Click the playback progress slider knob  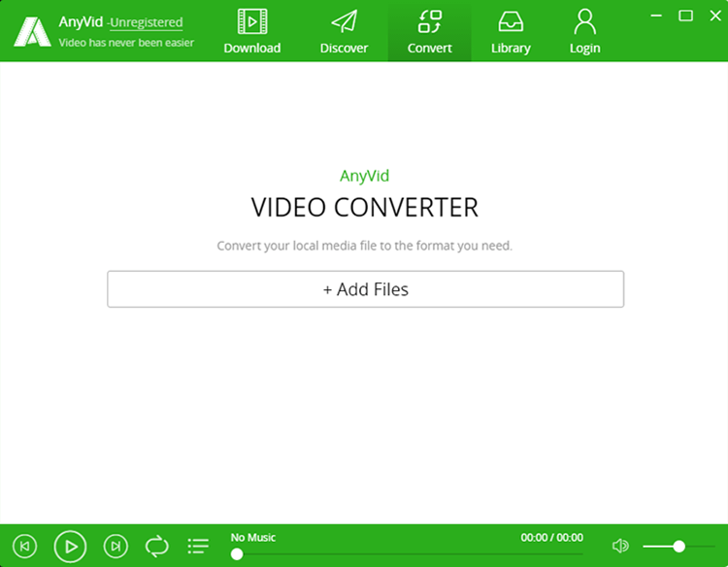[x=237, y=553]
